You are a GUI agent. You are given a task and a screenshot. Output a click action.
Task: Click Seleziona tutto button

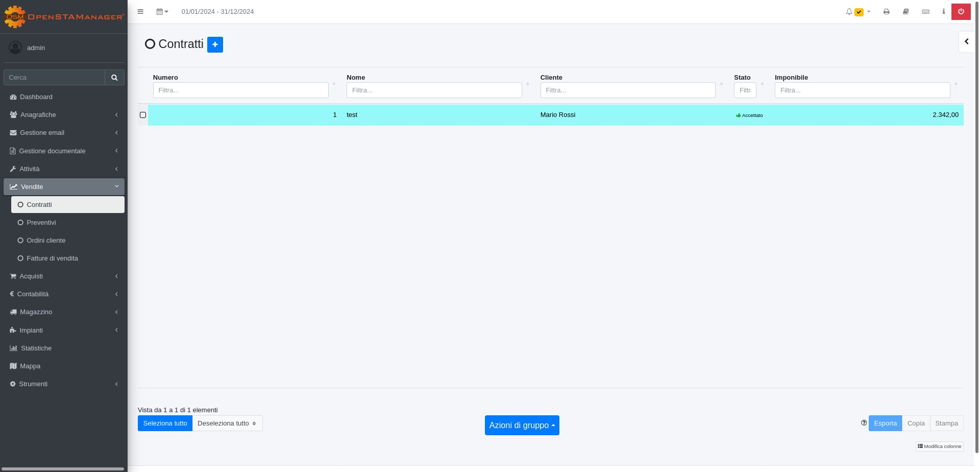click(x=165, y=423)
